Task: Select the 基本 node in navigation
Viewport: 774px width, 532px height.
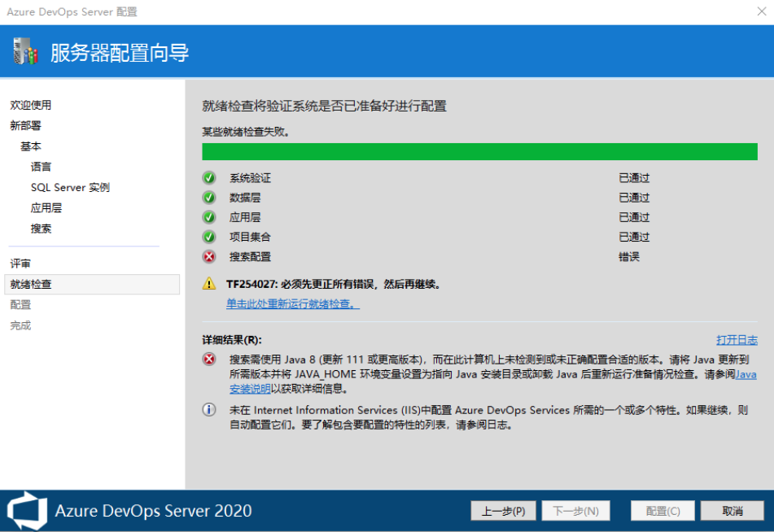Action: [x=31, y=146]
